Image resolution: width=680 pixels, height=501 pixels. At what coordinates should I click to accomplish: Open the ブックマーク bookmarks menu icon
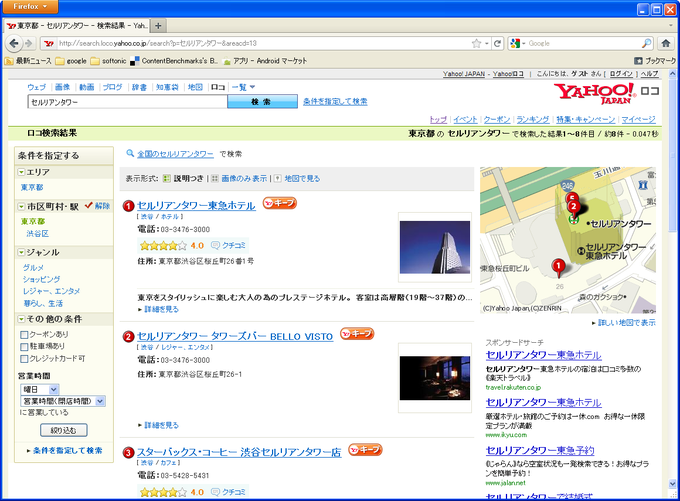(x=638, y=61)
